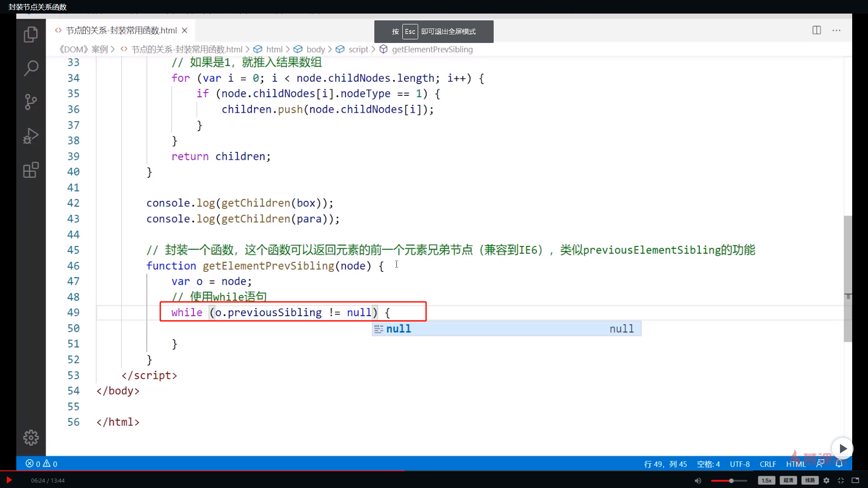Mute the video with speaker icon
The image size is (868, 488).
(698, 480)
